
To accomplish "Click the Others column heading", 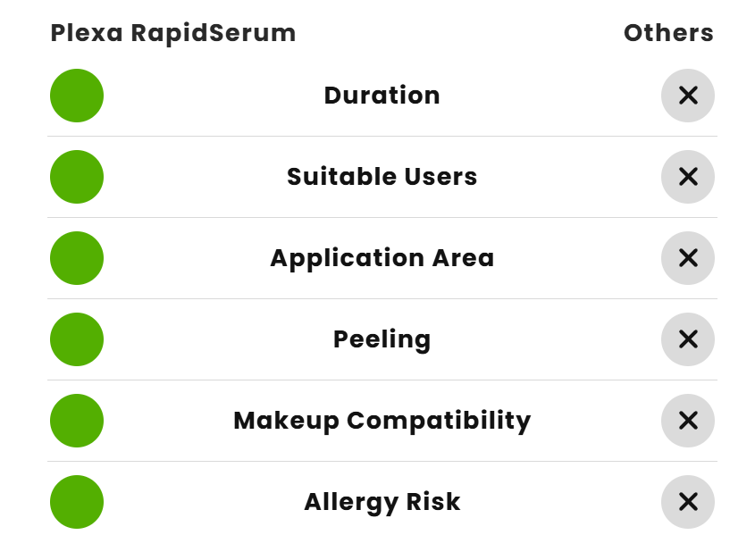I will (668, 33).
